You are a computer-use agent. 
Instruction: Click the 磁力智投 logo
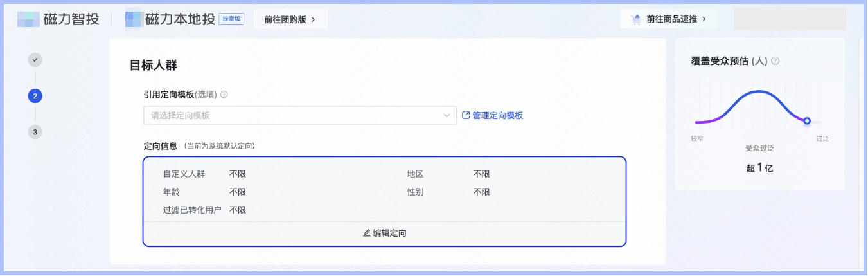(58, 19)
